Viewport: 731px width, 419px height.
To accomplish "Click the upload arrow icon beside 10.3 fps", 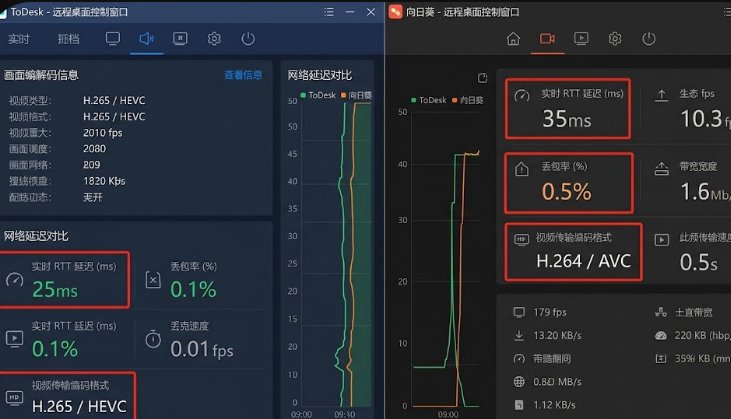I will click(661, 96).
